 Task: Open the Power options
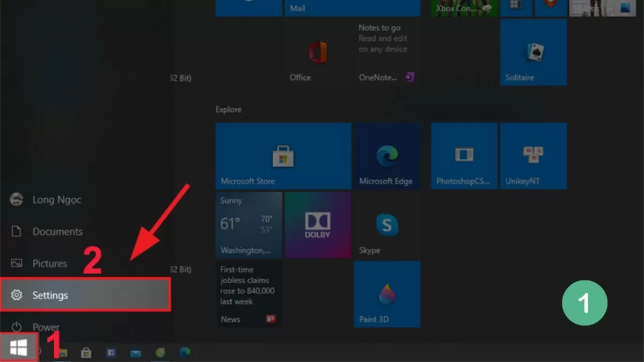click(x=46, y=327)
